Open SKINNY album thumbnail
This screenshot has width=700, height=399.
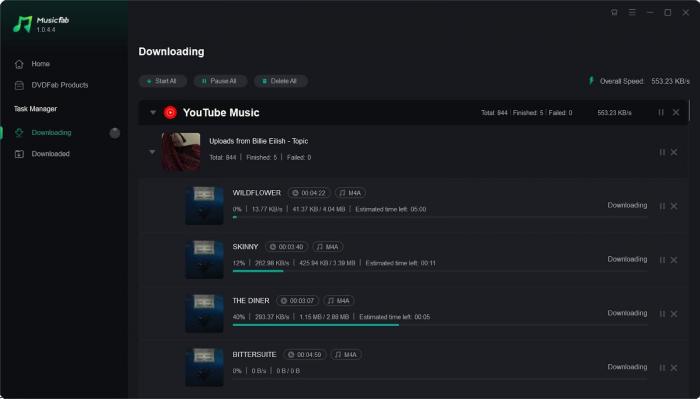(x=204, y=259)
